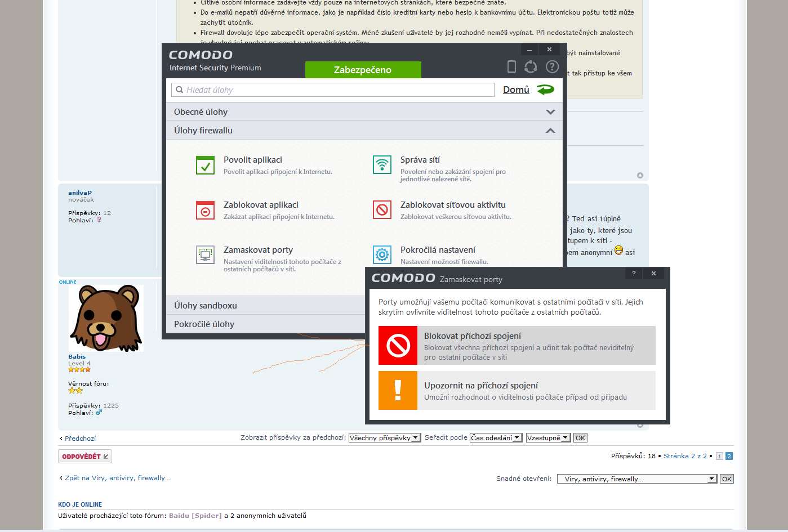788x532 pixels.
Task: Click the refresh/update icon in Comodo header
Action: [x=531, y=67]
